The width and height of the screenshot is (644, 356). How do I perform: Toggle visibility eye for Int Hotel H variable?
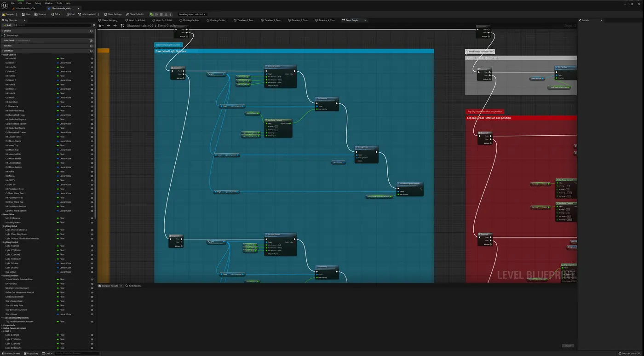point(92,58)
